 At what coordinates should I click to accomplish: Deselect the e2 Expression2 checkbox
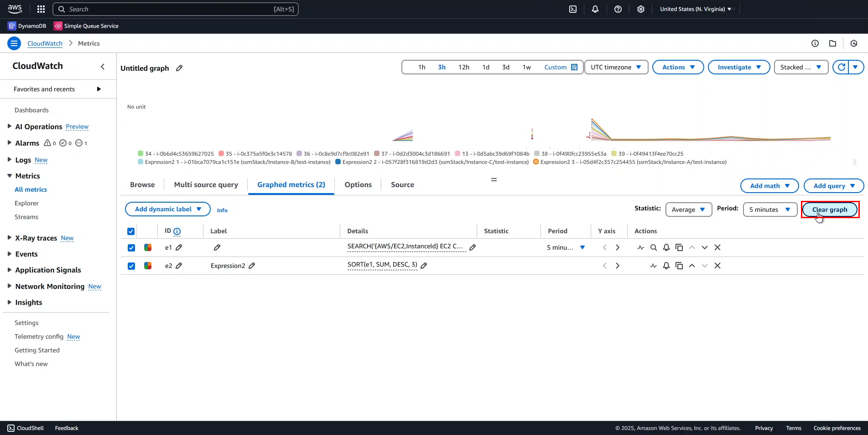click(x=131, y=266)
